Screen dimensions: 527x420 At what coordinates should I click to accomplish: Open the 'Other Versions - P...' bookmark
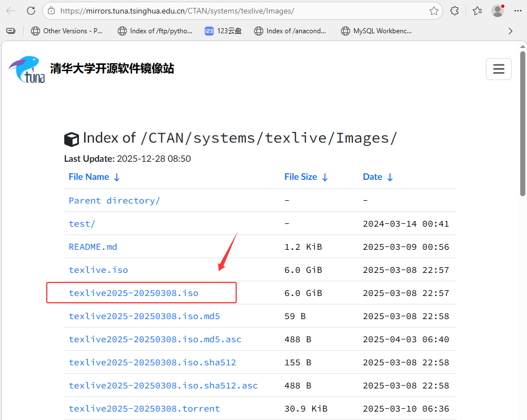tap(67, 31)
